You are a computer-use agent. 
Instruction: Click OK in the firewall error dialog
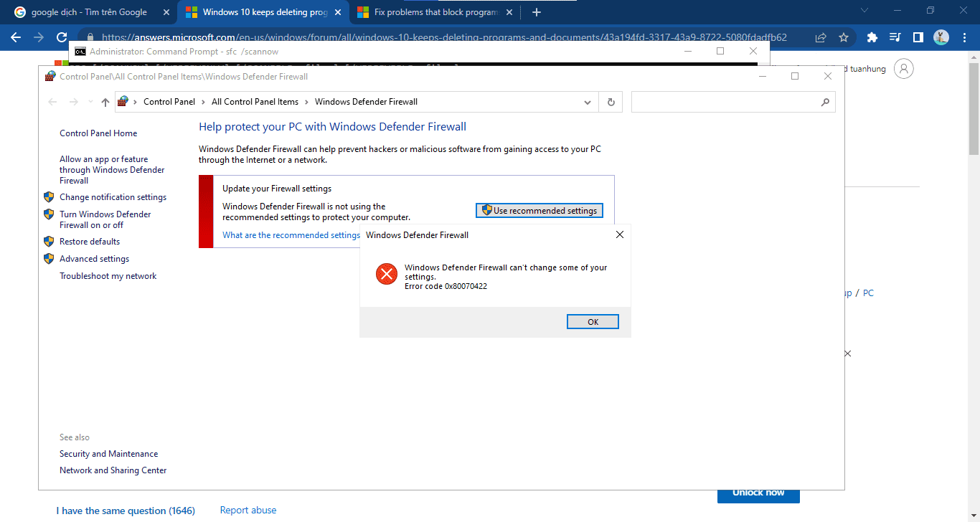coord(593,322)
